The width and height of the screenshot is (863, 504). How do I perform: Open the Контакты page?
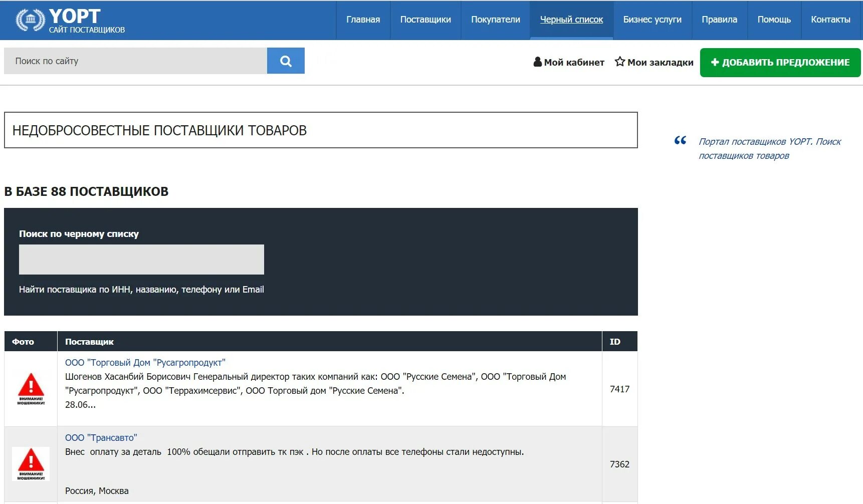(830, 20)
